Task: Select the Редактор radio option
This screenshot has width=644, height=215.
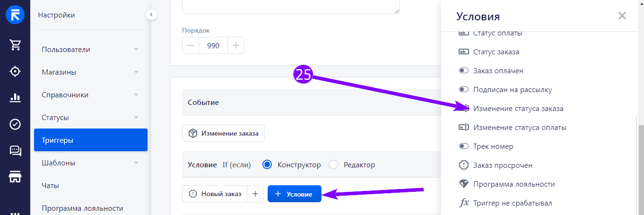Action: [333, 165]
